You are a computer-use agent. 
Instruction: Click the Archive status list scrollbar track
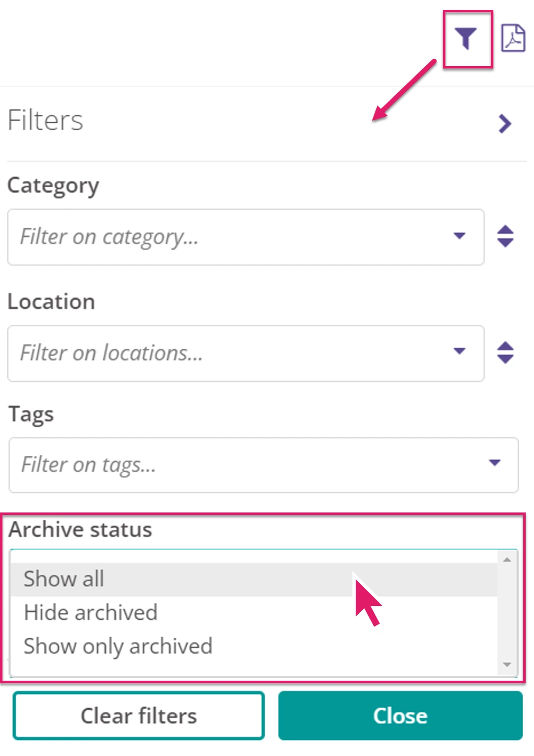point(507,611)
